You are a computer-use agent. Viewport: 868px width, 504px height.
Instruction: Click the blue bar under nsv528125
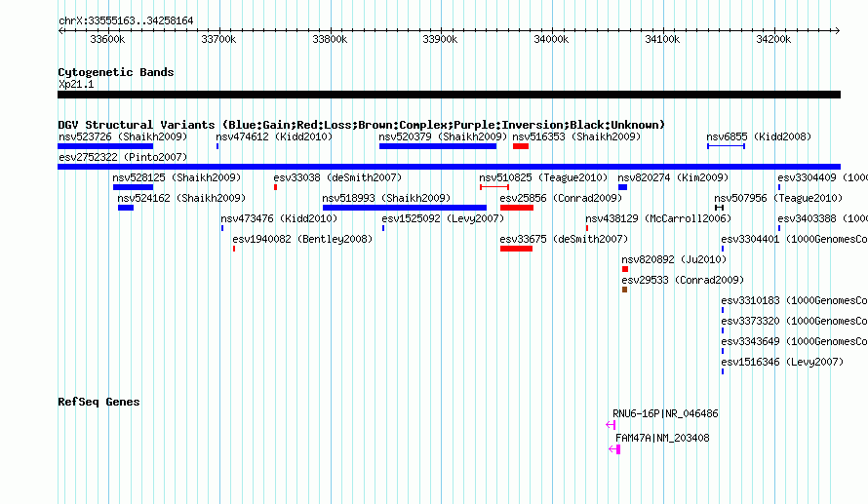[x=133, y=187]
